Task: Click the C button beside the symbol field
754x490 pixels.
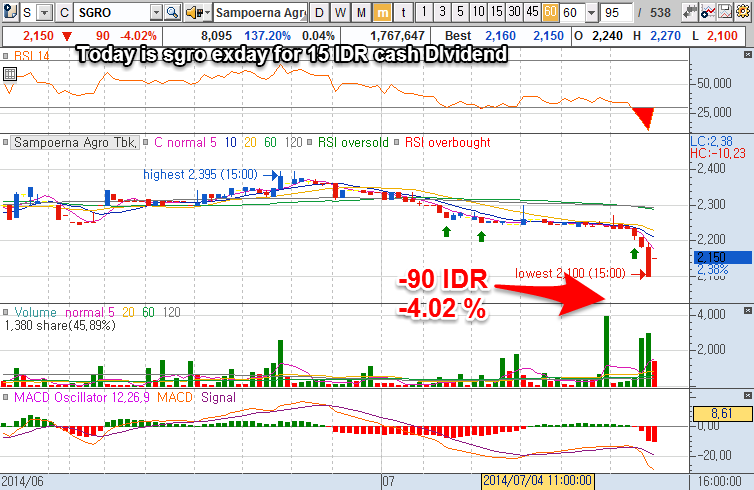Action: click(x=64, y=13)
